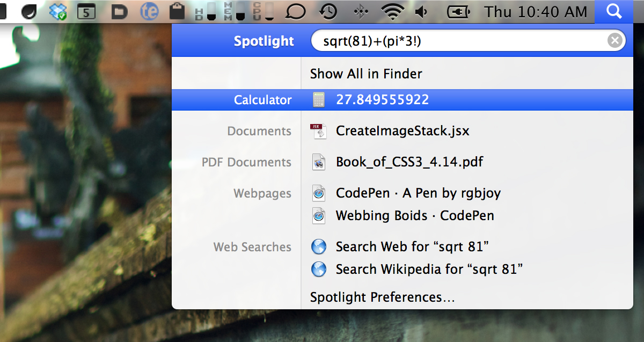
Task: Click the CPU usage meter
Action: [x=262, y=11]
